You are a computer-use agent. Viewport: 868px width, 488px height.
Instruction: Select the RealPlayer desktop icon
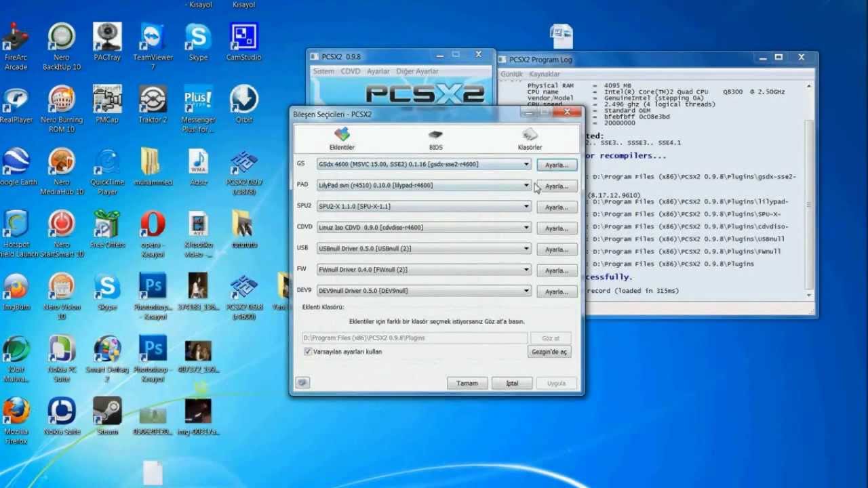[x=16, y=105]
